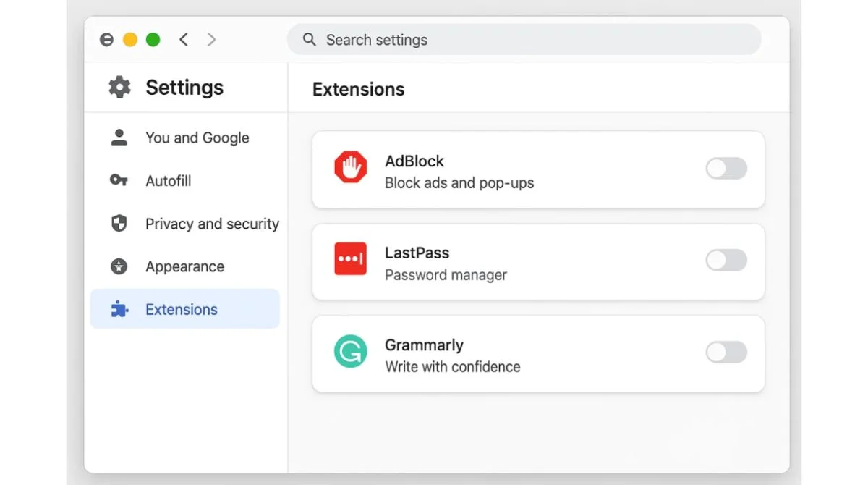Open Privacy and security settings

pyautogui.click(x=185, y=224)
